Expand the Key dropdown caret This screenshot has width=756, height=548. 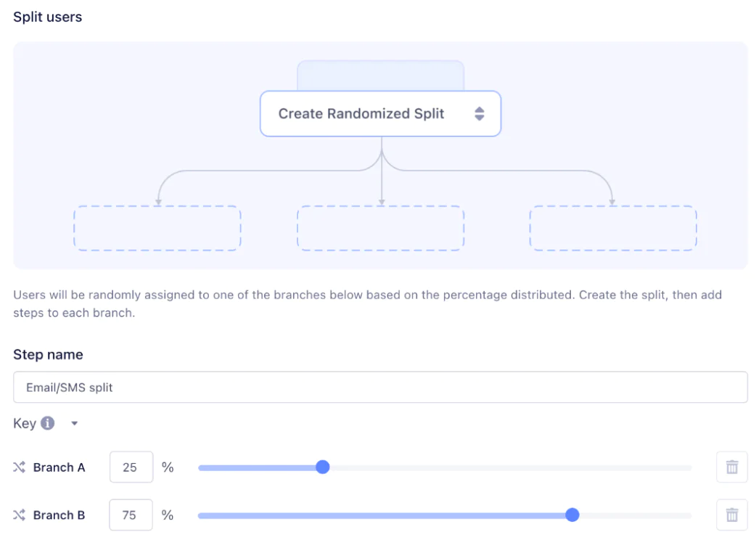(x=74, y=424)
